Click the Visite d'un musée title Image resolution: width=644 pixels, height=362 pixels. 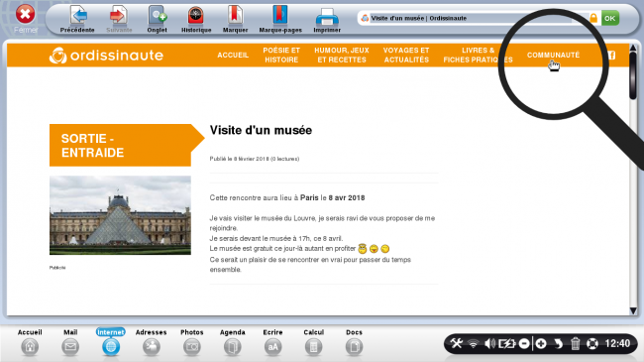click(261, 130)
